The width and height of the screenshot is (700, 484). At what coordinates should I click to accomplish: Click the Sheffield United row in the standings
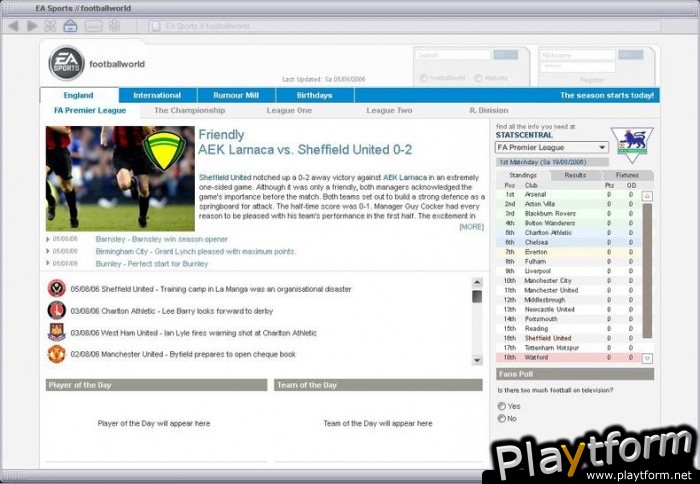click(568, 338)
